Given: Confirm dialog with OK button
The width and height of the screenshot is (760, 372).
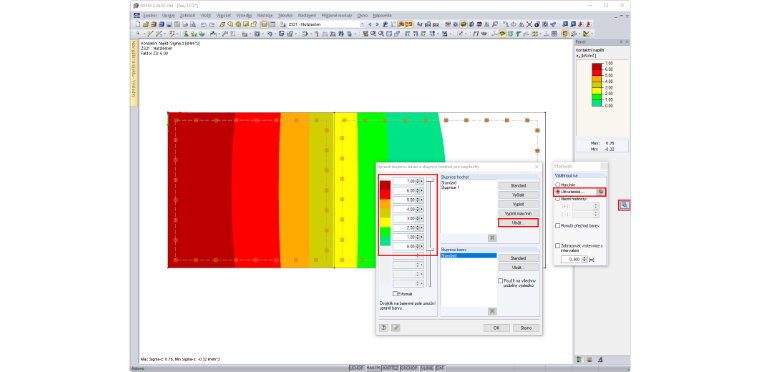Looking at the screenshot, I should [x=496, y=328].
